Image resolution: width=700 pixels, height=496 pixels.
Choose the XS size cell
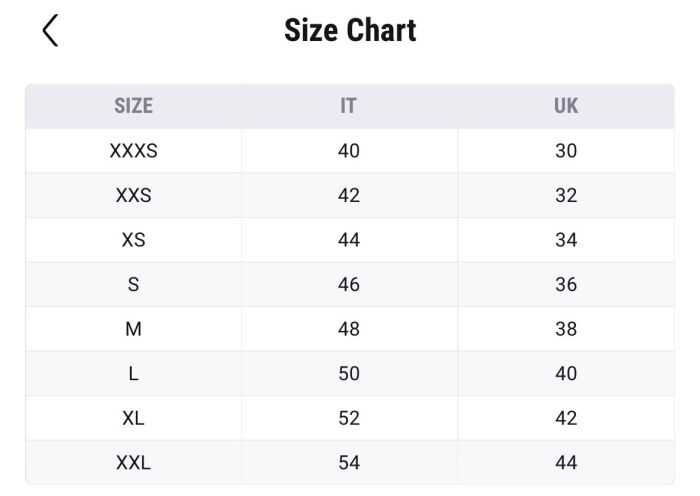pos(133,240)
